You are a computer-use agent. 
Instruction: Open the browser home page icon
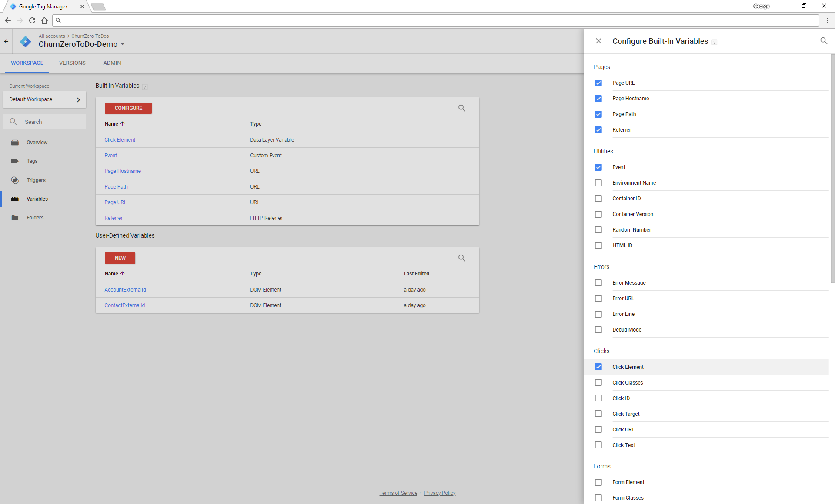[44, 20]
